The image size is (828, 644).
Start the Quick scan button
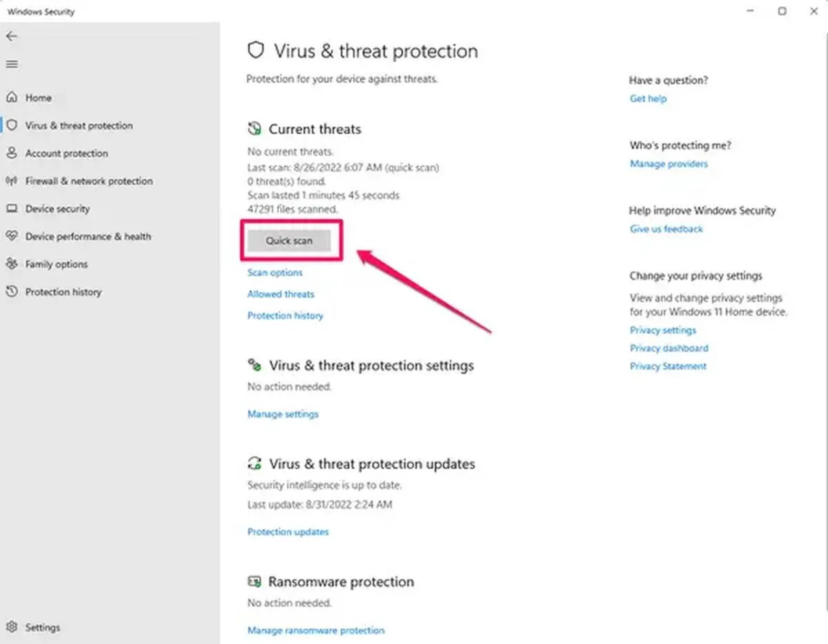click(289, 241)
